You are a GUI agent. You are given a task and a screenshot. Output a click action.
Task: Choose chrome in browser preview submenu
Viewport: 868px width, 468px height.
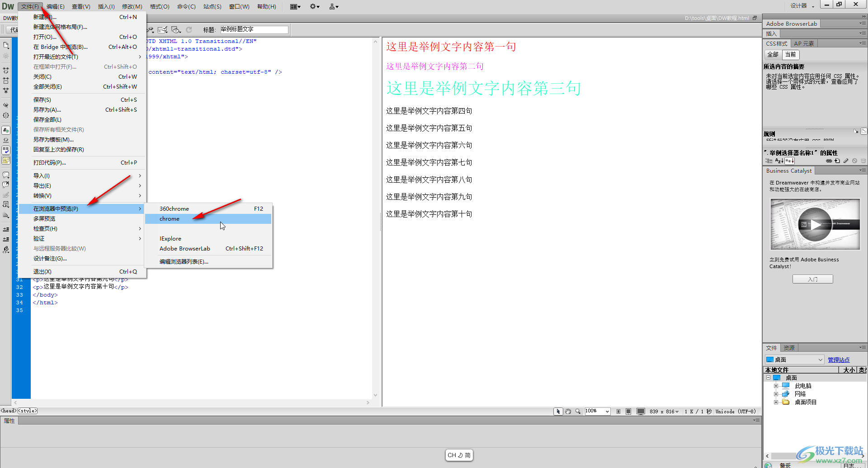point(208,219)
